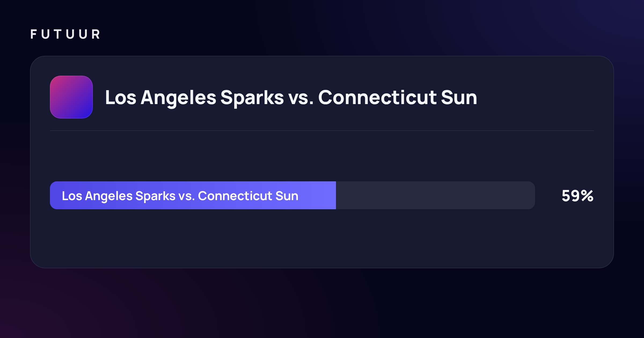This screenshot has width=644, height=338.
Task: Click "Connecticut Sun" in the large heading
Action: point(398,97)
